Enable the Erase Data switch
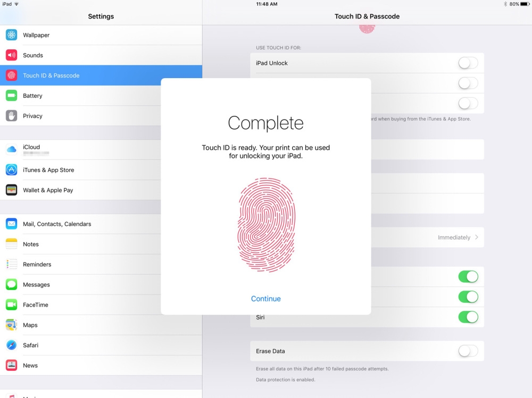The image size is (532, 398). coord(468,351)
